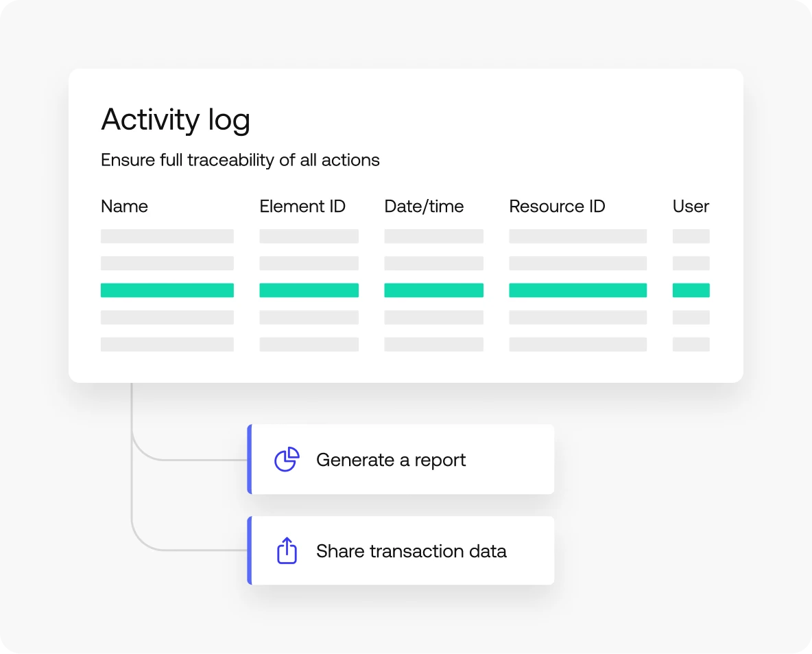Select the first row's Name cell
This screenshot has width=812, height=654.
[x=167, y=236]
